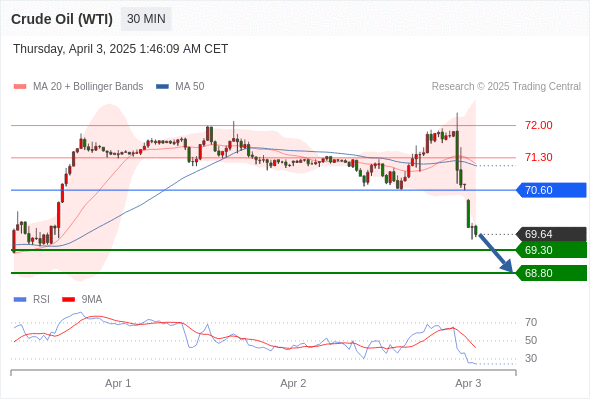Select the 70.60 blue pivot price tag
This screenshot has width=590, height=400.
[x=551, y=190]
